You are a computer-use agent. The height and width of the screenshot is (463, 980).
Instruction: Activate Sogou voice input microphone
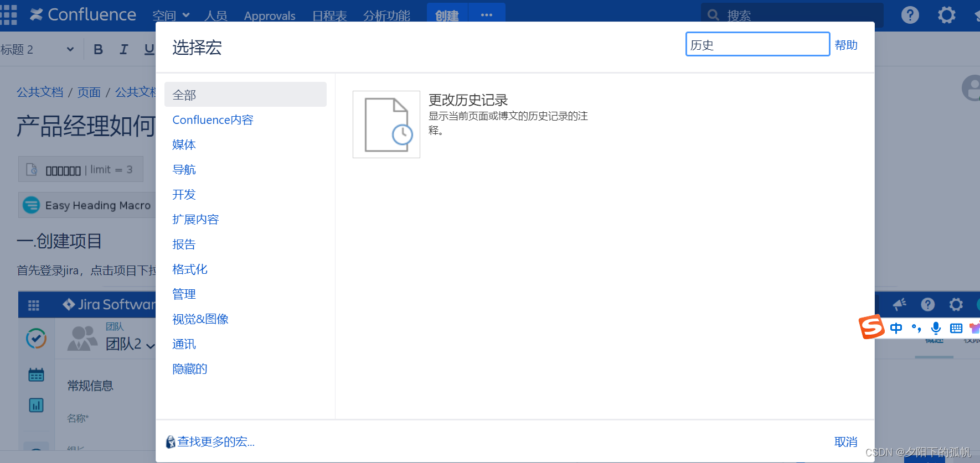pyautogui.click(x=936, y=328)
